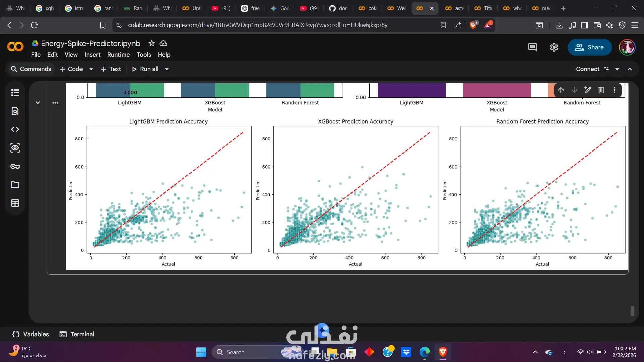Open the secrets key icon panel
This screenshot has width=644, height=362.
15,166
